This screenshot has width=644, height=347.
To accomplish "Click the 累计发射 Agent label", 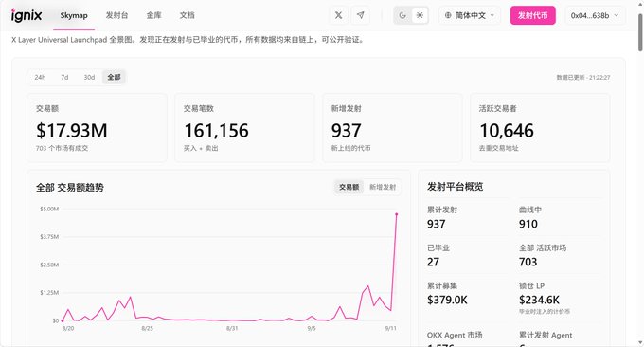I will pyautogui.click(x=546, y=335).
